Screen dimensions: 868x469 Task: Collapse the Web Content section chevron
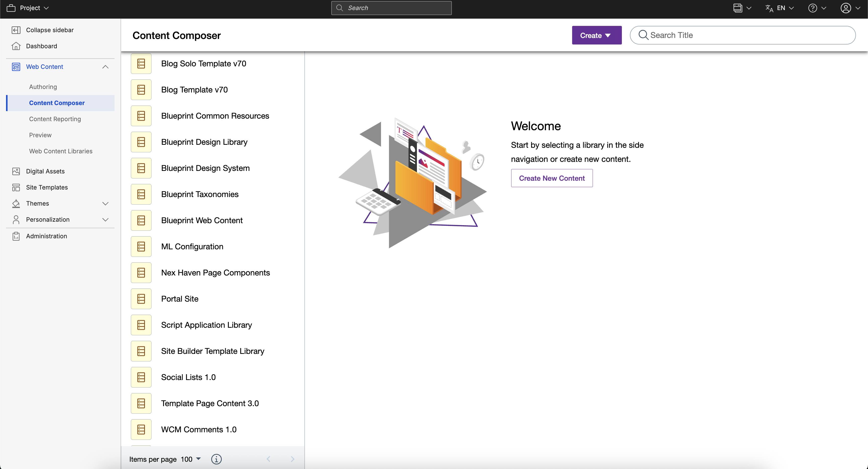point(105,67)
